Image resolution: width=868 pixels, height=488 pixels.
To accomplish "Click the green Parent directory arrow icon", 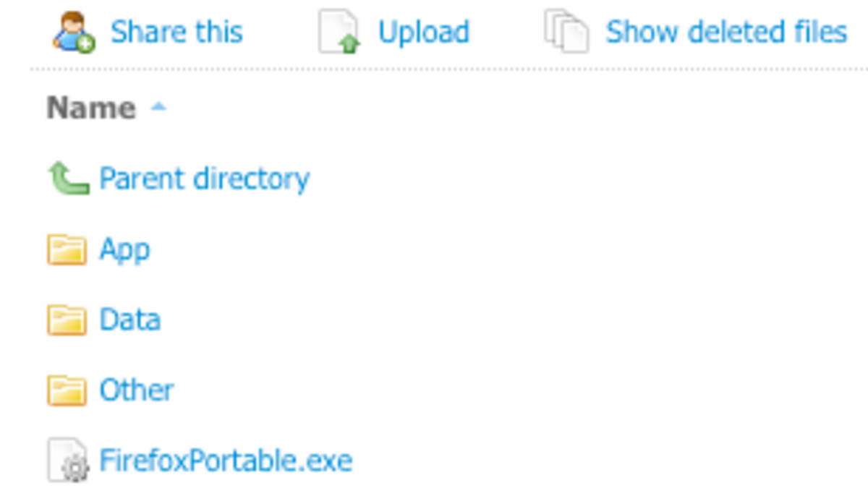I will pyautogui.click(x=69, y=178).
